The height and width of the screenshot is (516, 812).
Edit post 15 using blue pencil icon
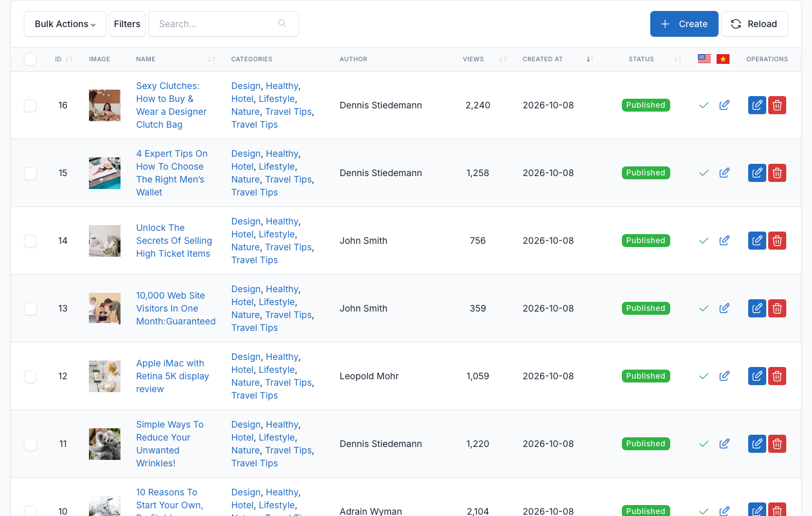tap(757, 173)
